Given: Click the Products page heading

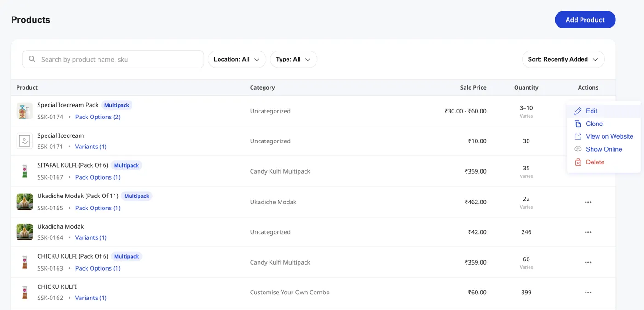Looking at the screenshot, I should tap(31, 20).
